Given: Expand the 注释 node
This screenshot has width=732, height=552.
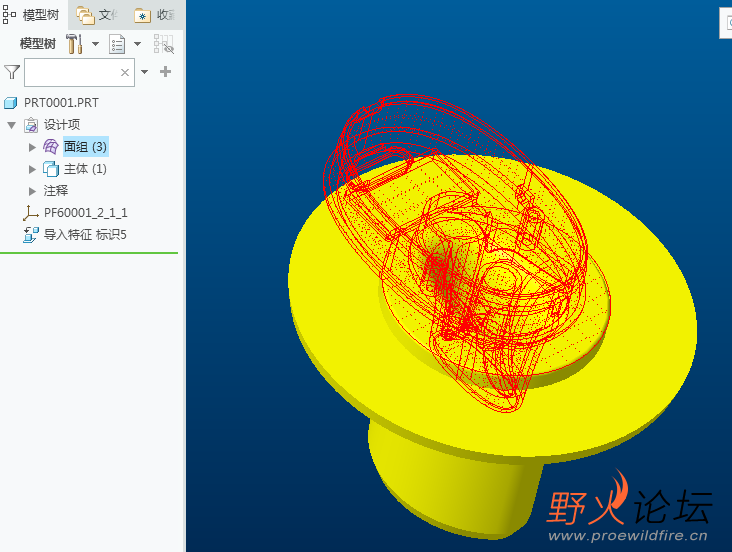Looking at the screenshot, I should click(32, 191).
